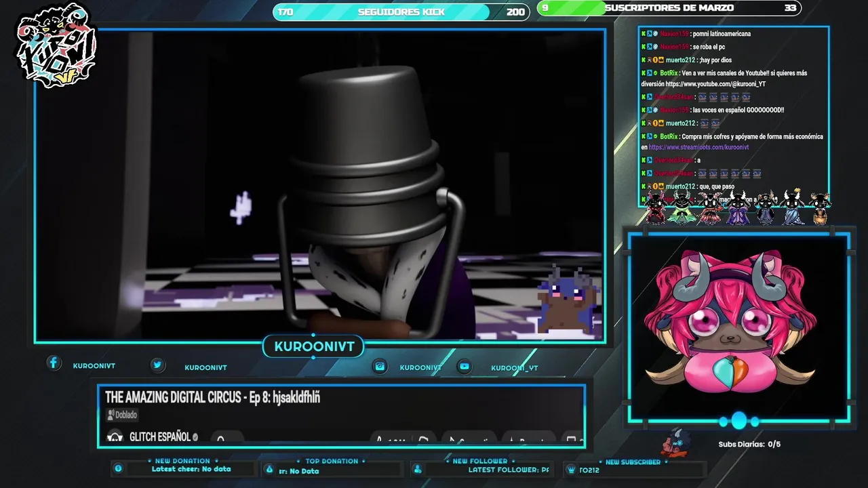Click 'Latest cheer: No data' text

coord(191,469)
